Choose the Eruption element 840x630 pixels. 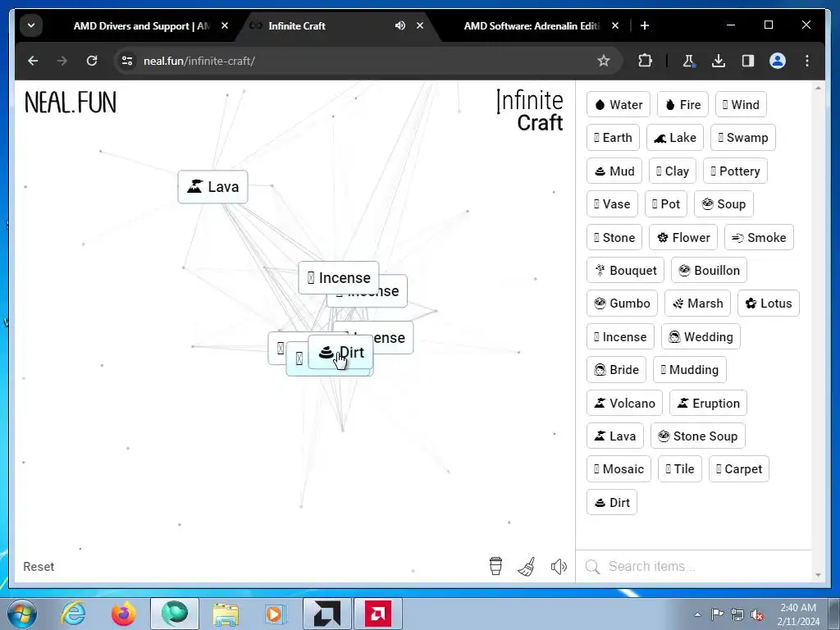click(708, 404)
